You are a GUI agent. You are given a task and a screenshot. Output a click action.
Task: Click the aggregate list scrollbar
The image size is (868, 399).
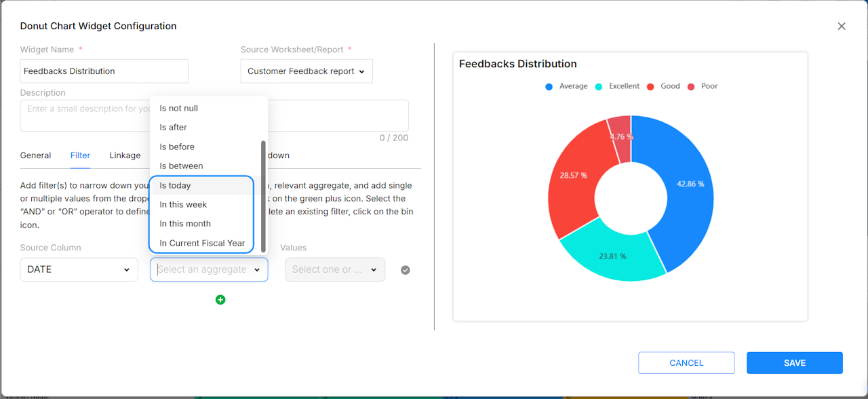click(263, 197)
